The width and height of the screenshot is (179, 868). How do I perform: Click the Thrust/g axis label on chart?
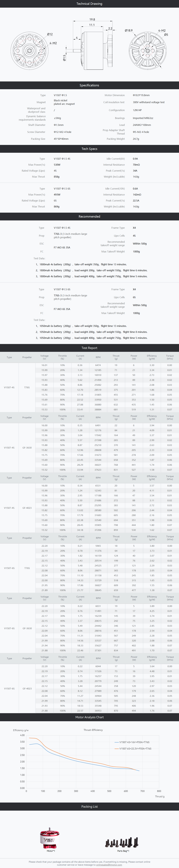159,796
